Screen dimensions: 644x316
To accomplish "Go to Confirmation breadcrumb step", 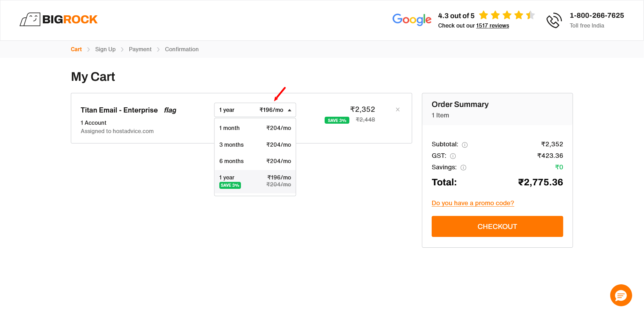I will (182, 49).
